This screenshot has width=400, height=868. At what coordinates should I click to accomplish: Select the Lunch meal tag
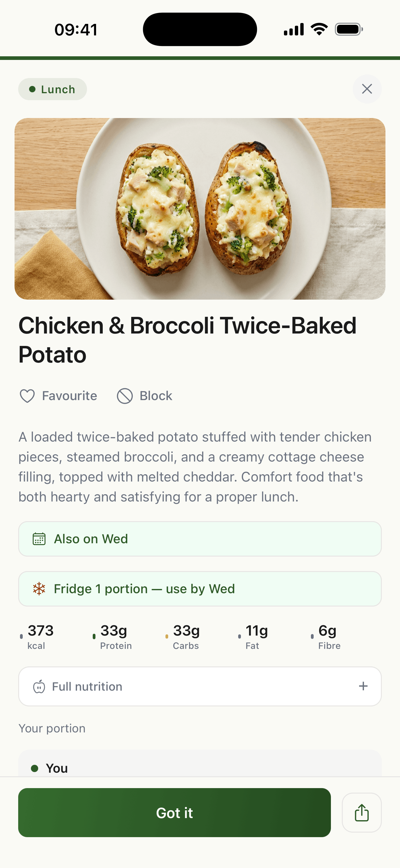(x=53, y=89)
